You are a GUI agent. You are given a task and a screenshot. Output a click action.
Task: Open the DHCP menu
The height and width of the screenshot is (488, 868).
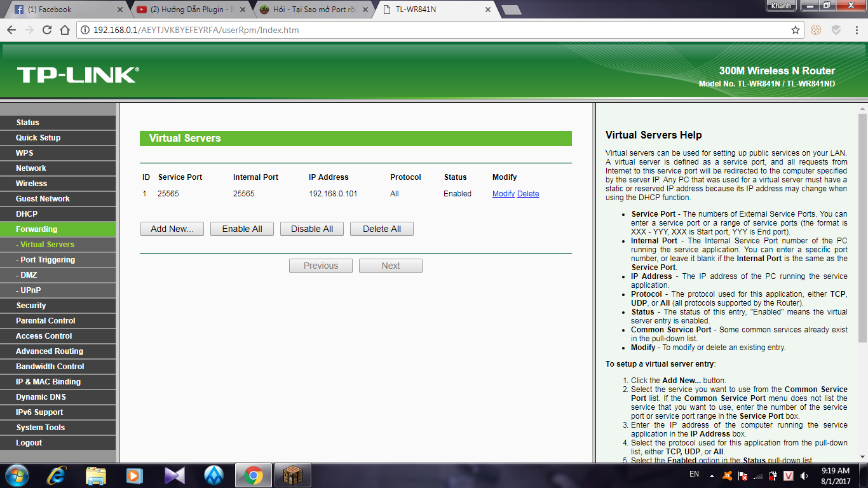(x=58, y=214)
